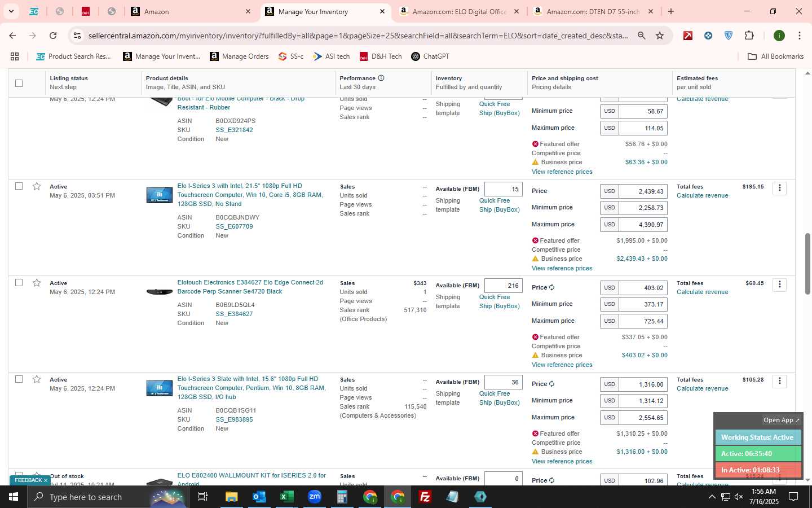Open the actions menu for SS_E607709 listing

(x=779, y=188)
